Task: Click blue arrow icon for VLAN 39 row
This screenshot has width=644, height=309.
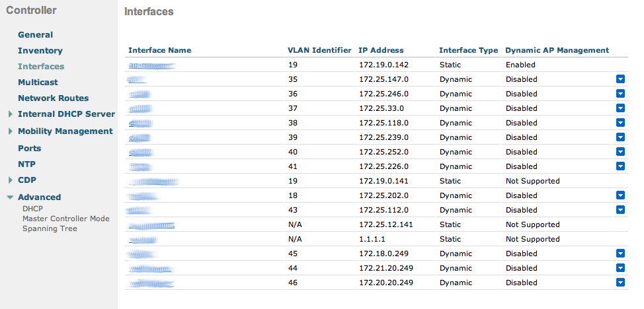Action: click(x=620, y=137)
